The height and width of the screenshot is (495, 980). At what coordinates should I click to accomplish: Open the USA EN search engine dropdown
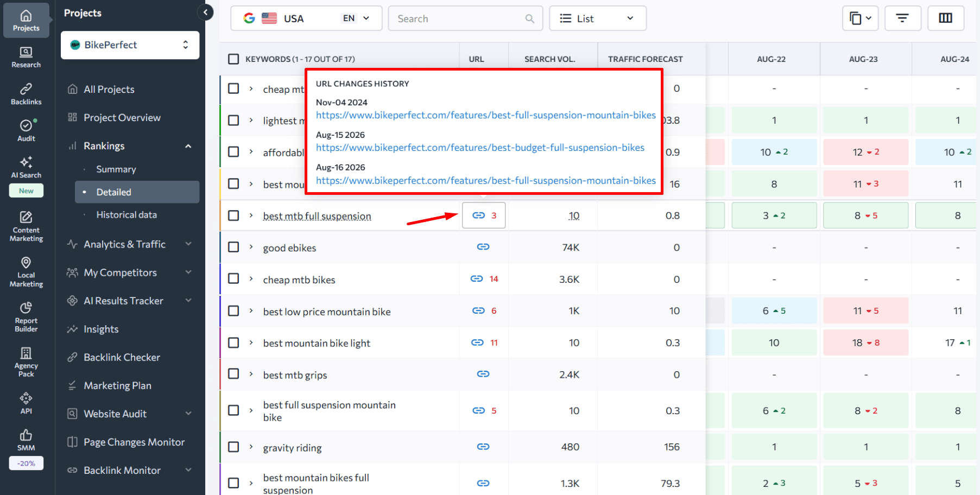(306, 18)
